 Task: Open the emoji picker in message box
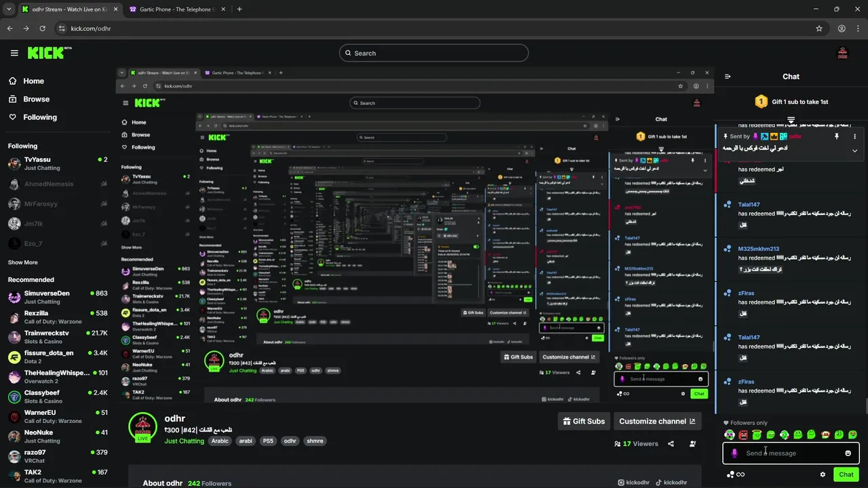[x=848, y=453]
